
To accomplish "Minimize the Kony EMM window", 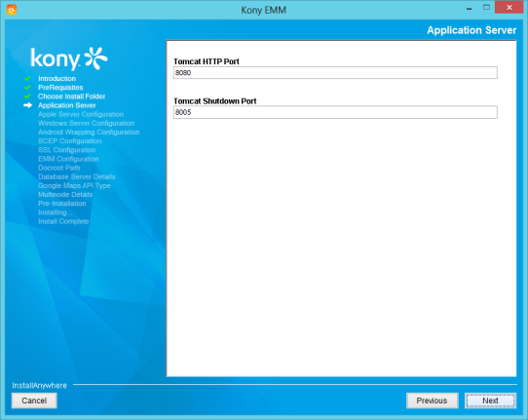I will 470,8.
